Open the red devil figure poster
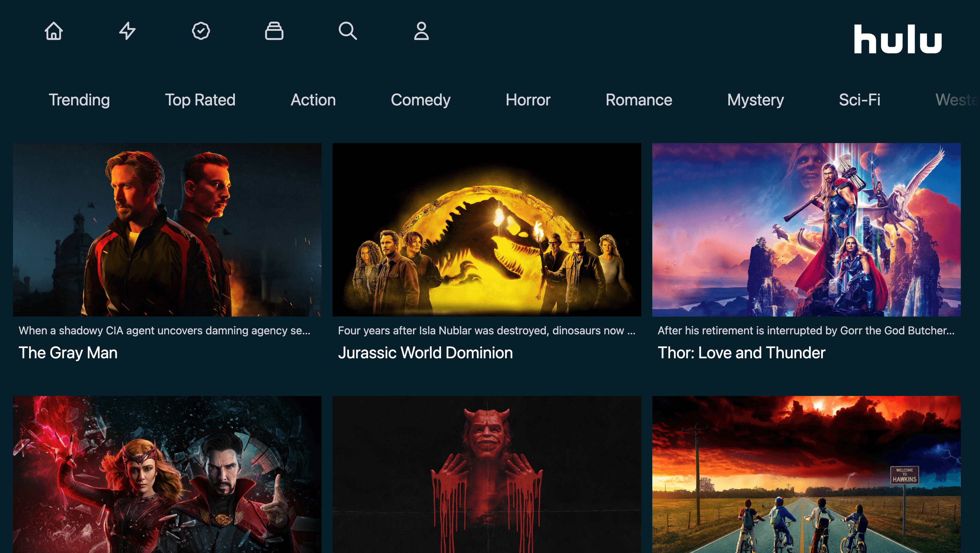This screenshot has width=980, height=553. point(487,474)
